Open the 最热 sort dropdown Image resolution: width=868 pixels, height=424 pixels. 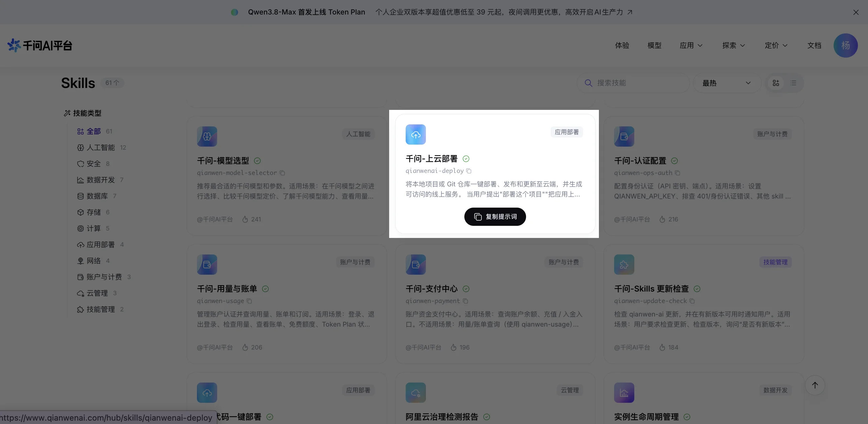727,83
